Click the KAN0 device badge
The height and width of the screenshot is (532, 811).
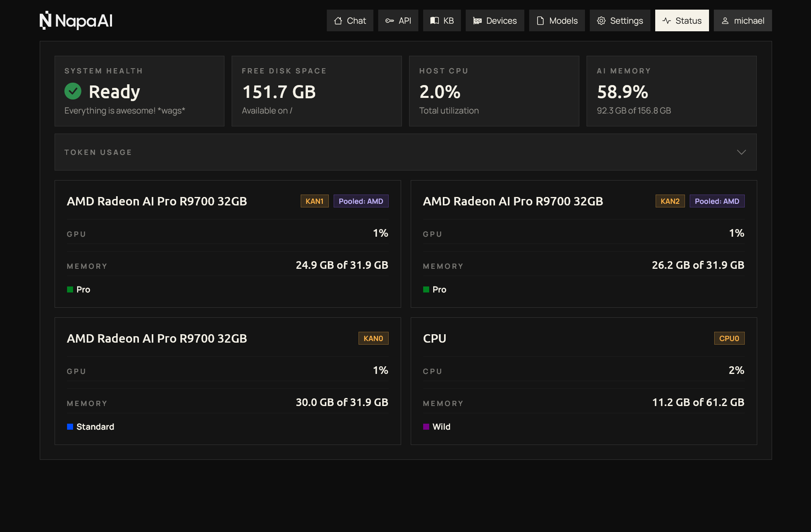pyautogui.click(x=373, y=338)
